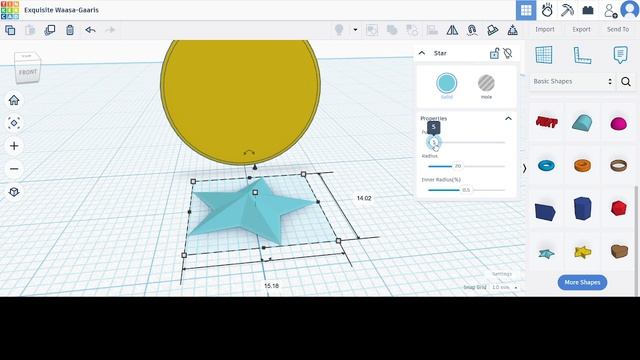Viewport: 640px width, 360px height.
Task: Search shapes with magnifier icon
Action: tap(626, 82)
